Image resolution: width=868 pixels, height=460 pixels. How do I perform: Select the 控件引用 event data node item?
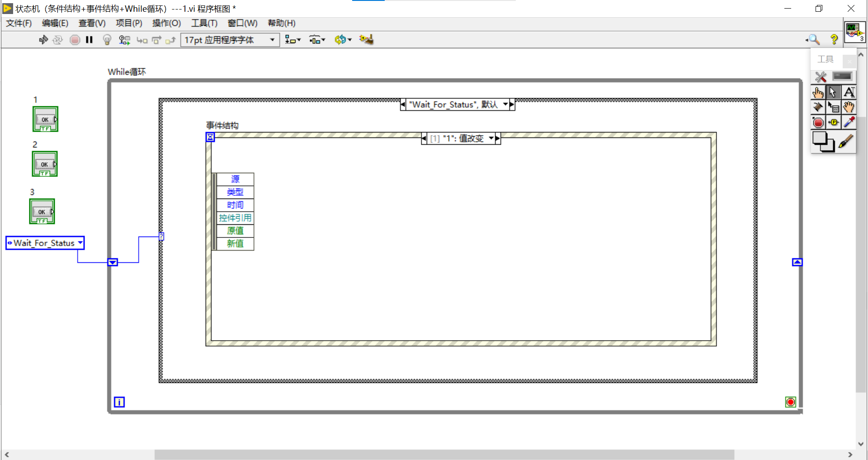point(235,218)
